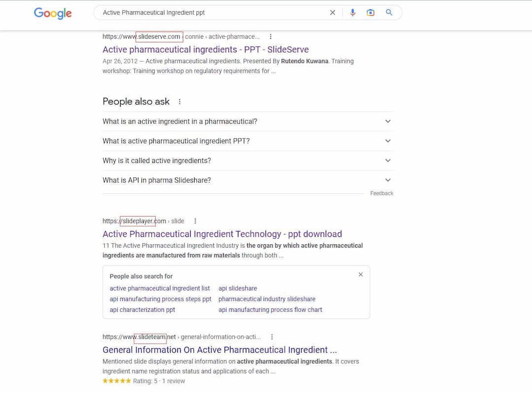Search "pharmaceutical industry slideshare" suggestion
This screenshot has height=393, width=532.
point(267,299)
